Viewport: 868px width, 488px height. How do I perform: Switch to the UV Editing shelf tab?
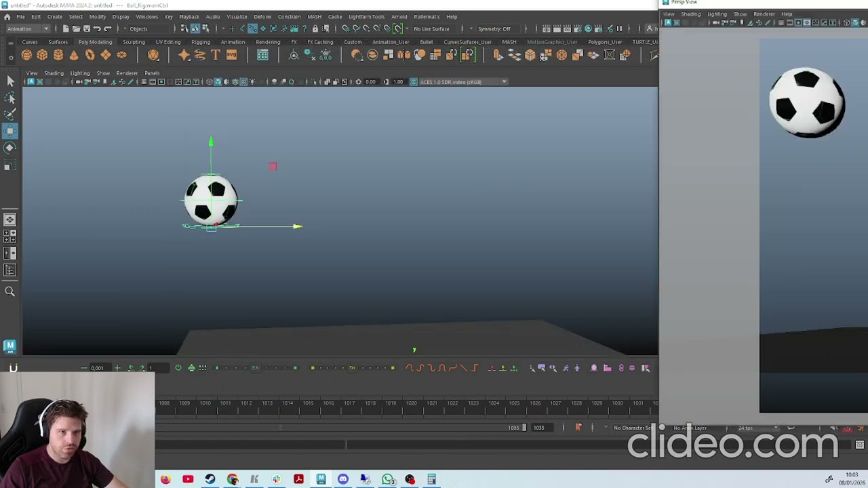(x=168, y=42)
